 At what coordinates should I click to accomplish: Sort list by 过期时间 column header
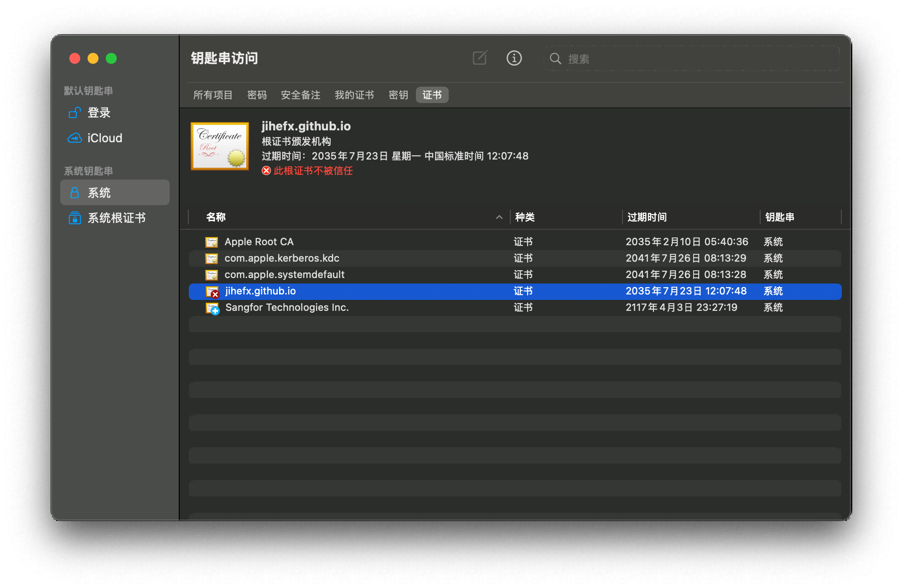tap(647, 217)
